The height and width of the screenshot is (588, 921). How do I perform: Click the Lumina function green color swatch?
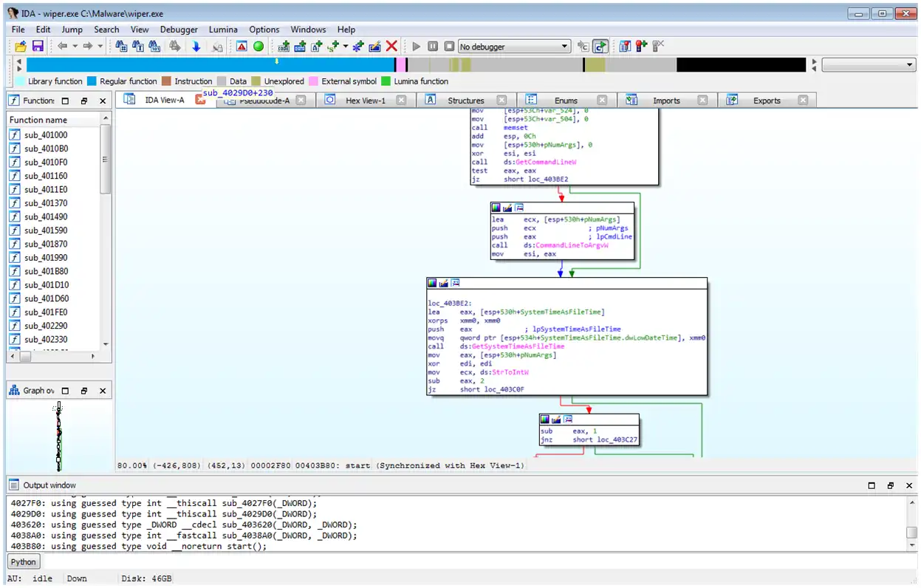pyautogui.click(x=386, y=81)
